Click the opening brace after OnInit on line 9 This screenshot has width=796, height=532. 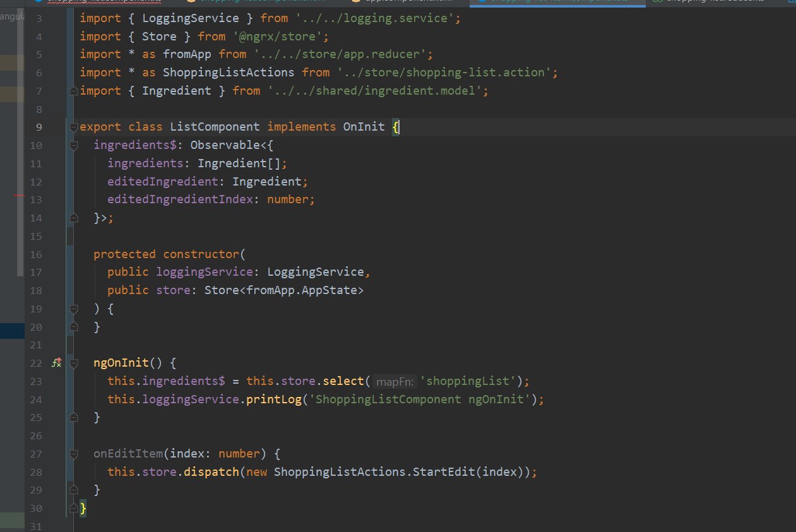point(395,127)
